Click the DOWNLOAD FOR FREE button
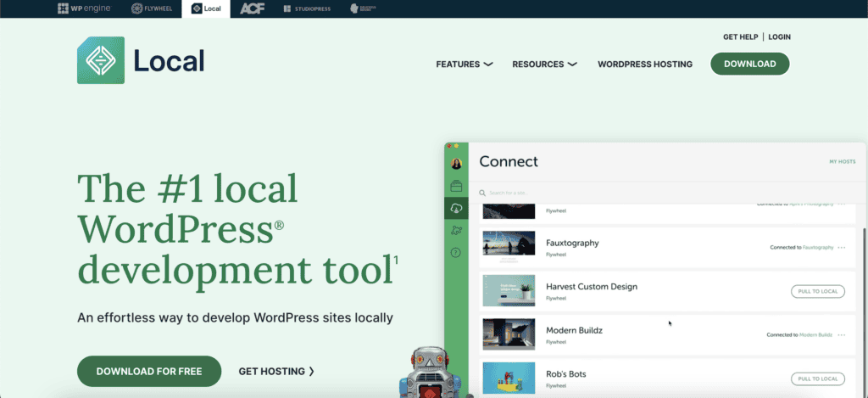The height and width of the screenshot is (398, 868). pyautogui.click(x=149, y=372)
